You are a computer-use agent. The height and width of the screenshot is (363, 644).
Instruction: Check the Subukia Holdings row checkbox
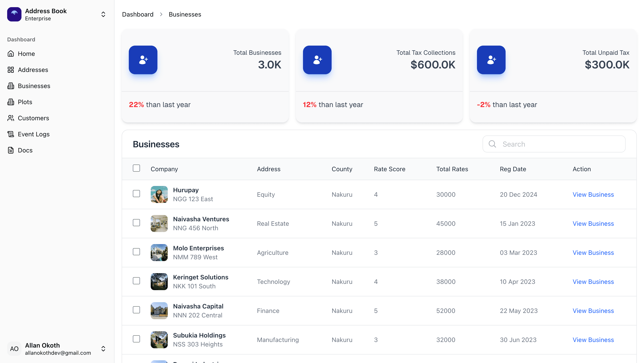point(136,339)
